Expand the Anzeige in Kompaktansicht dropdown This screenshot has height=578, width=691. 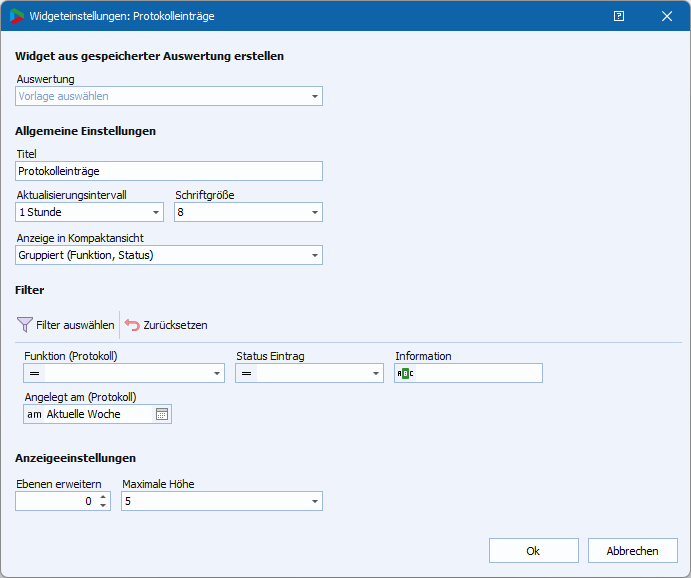click(314, 256)
